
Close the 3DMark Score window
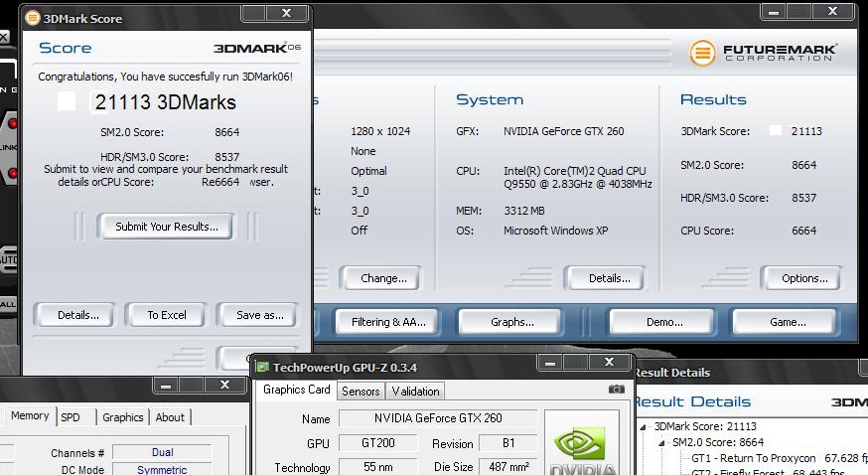(287, 13)
